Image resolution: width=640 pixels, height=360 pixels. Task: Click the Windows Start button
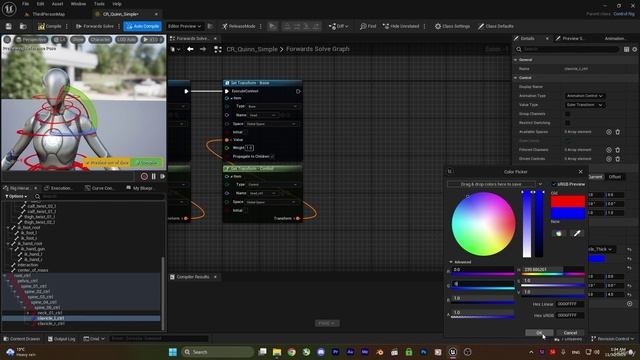pyautogui.click(x=173, y=352)
